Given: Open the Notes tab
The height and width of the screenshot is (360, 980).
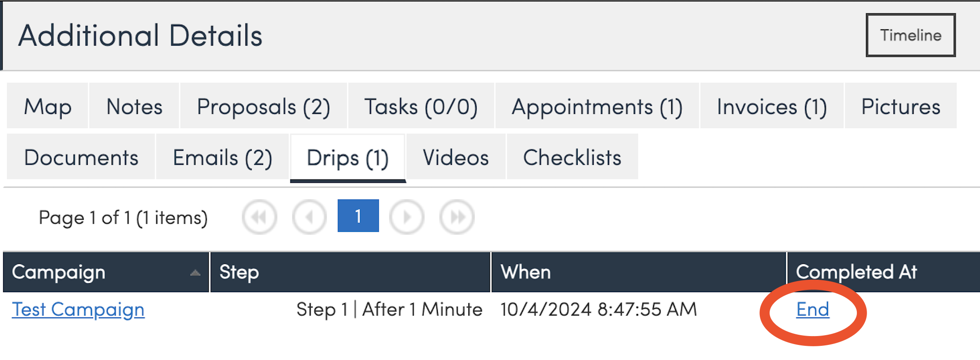Looking at the screenshot, I should [x=135, y=106].
